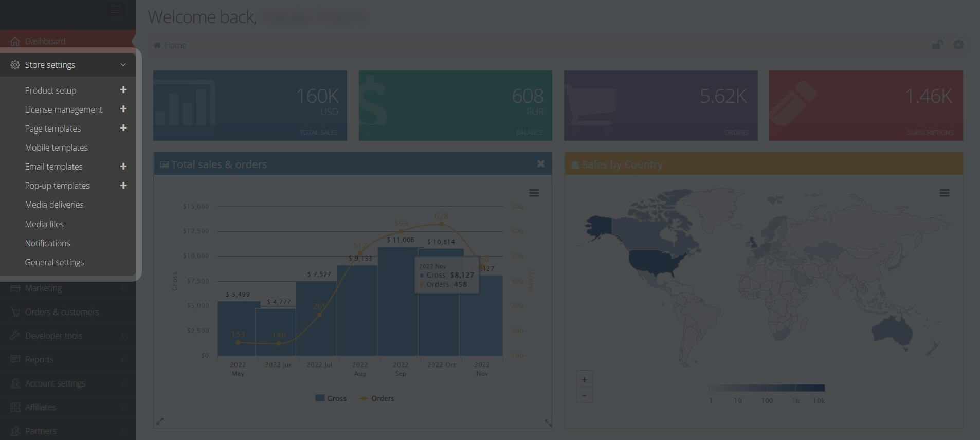Open the Sales by Country chart menu

pos(944,193)
